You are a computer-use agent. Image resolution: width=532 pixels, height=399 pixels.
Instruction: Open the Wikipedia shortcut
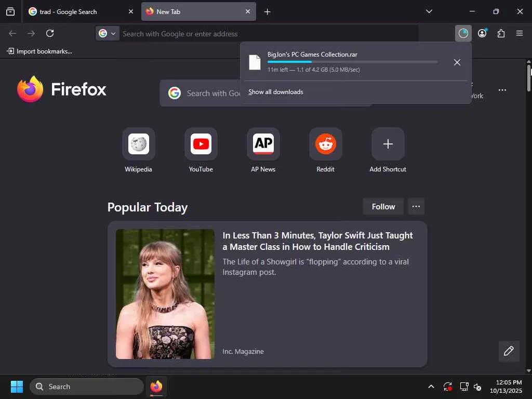pos(138,144)
